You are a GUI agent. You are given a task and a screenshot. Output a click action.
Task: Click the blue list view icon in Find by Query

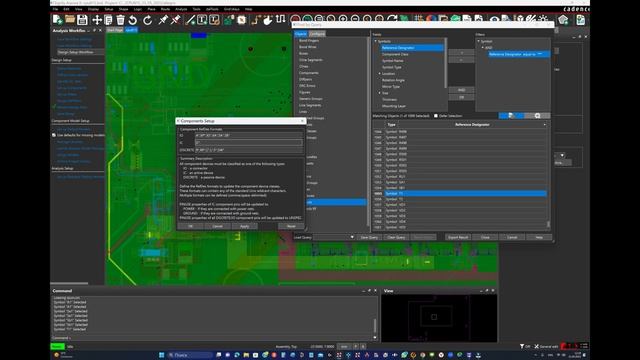pyautogui.click(x=511, y=116)
